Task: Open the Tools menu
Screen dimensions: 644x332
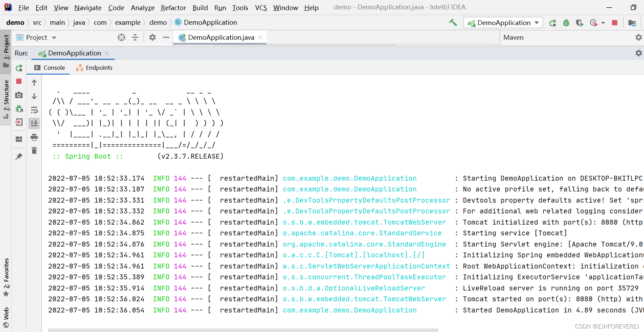Action: [240, 8]
